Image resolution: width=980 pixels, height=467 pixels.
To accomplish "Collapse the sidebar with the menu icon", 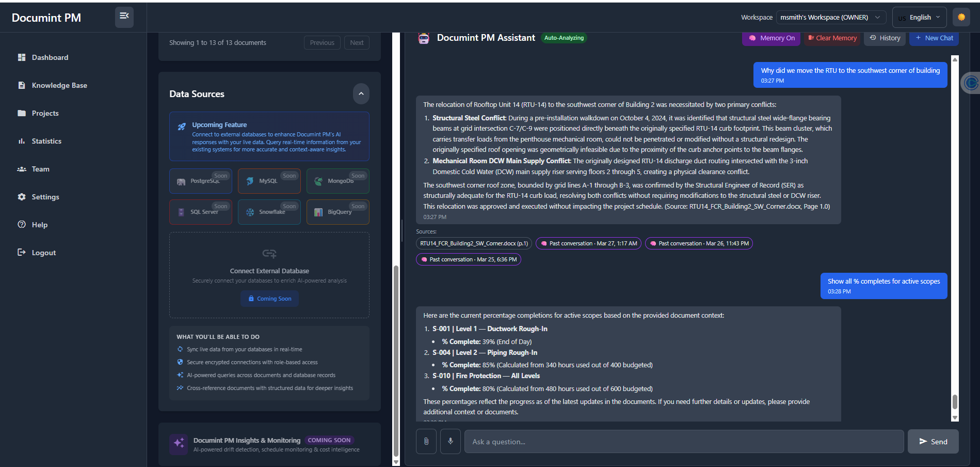I will tap(124, 17).
